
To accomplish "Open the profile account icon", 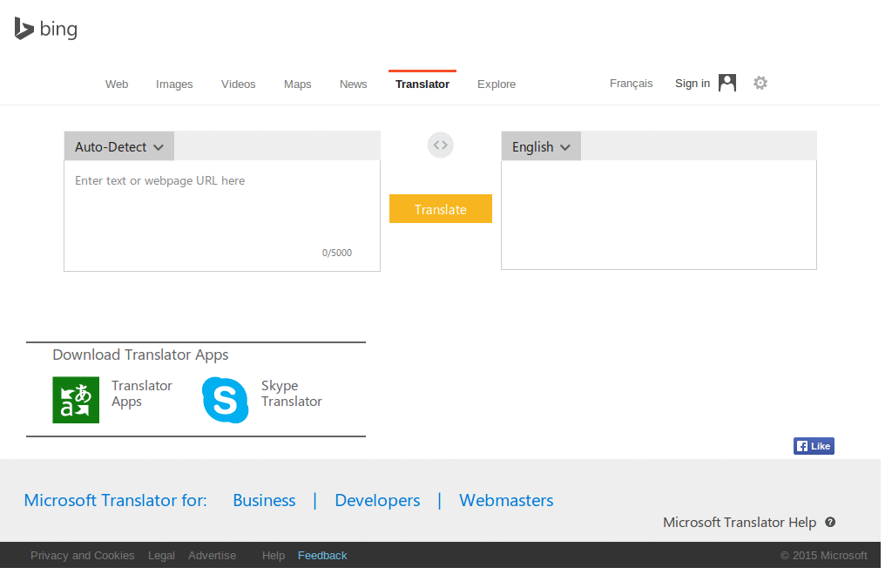I will (x=726, y=83).
